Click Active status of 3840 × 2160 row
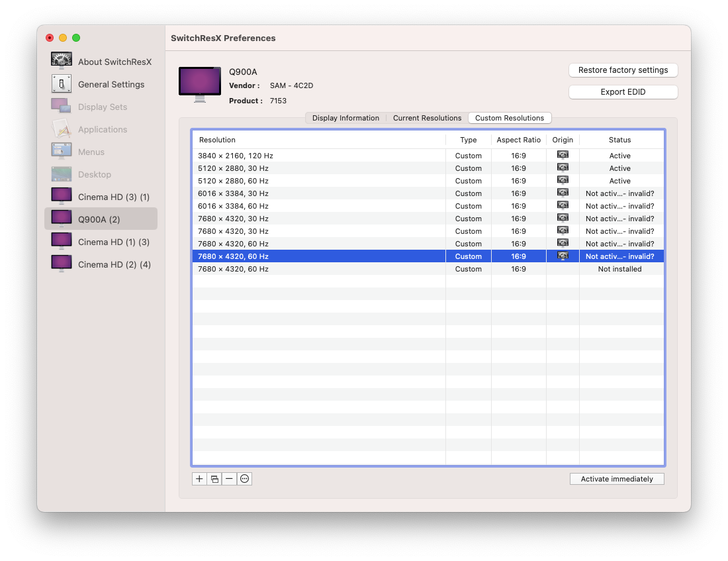Screen dimensions: 728x561 620,156
